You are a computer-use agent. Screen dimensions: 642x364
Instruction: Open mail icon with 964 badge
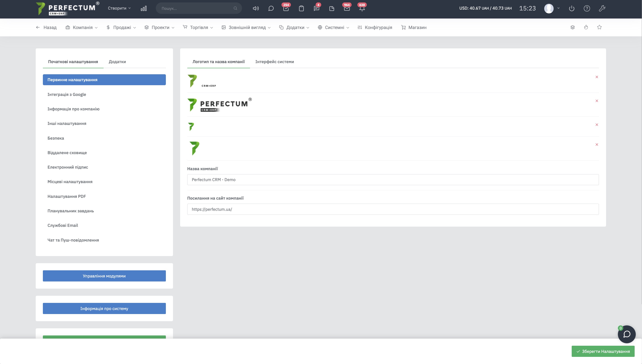coord(346,8)
